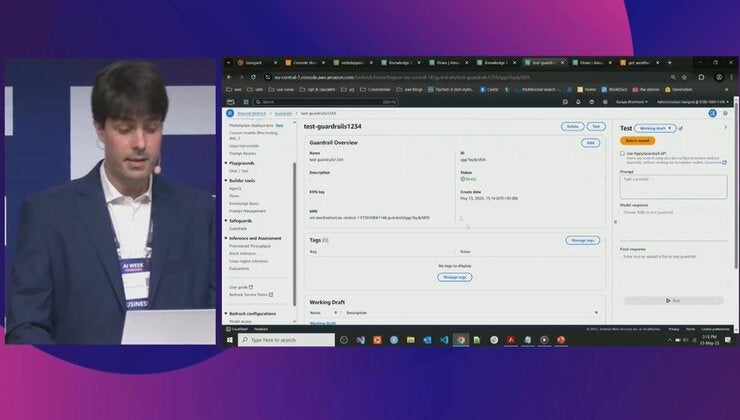740x420 pixels.
Task: Collapse Bedrock configurations section
Action: 226,314
